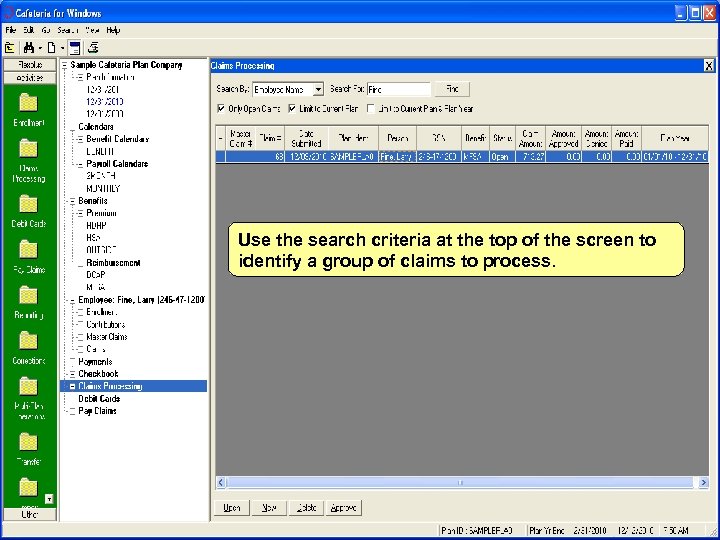Image resolution: width=720 pixels, height=540 pixels.
Task: Select Contributions under the employee node
Action: pos(106,325)
